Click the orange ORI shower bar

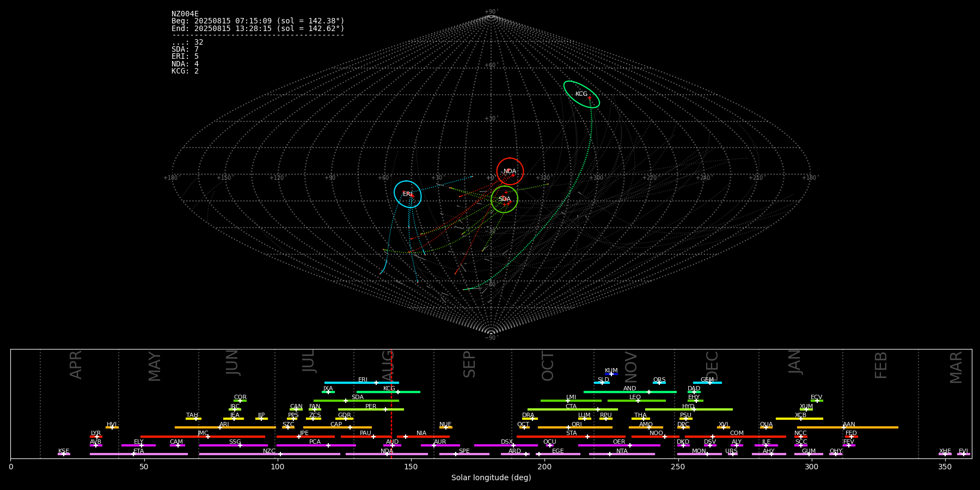[x=575, y=427]
